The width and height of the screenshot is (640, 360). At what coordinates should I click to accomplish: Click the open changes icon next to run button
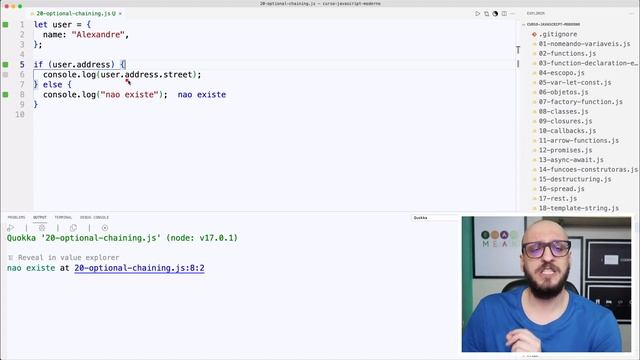tap(487, 13)
